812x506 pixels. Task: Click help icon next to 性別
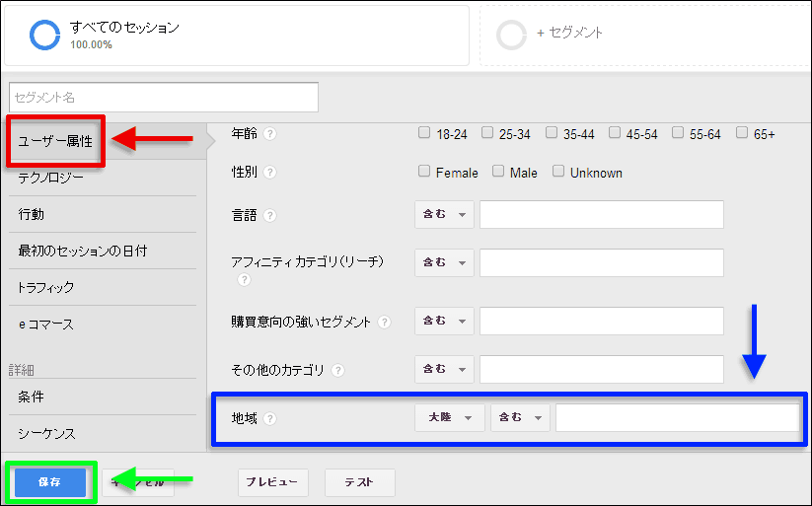(x=270, y=173)
